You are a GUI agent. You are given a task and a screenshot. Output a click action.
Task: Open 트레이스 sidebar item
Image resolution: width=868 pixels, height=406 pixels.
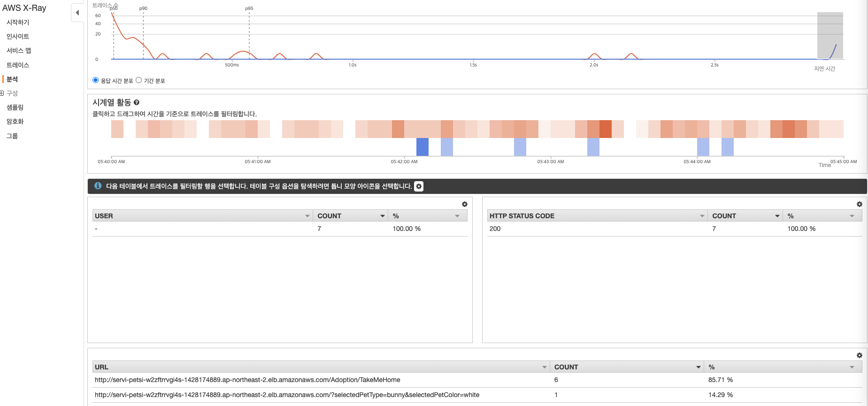[x=18, y=65]
